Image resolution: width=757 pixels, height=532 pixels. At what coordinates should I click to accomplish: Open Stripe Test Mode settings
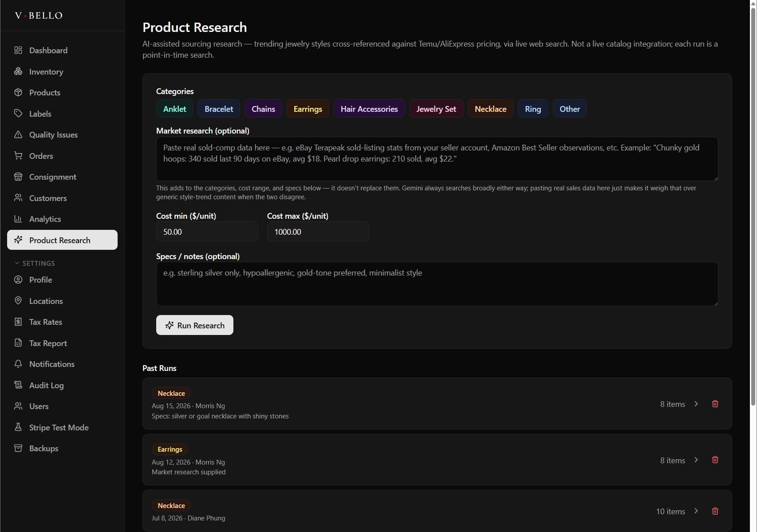point(62,427)
